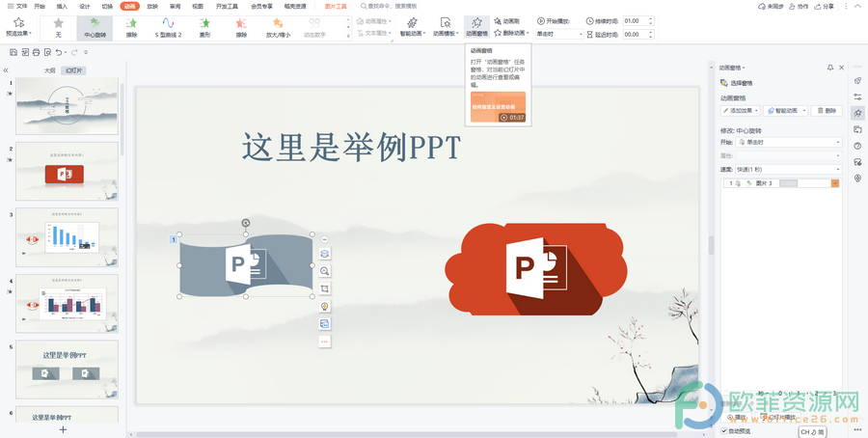Click the lightbulb icon beside image
The width and height of the screenshot is (868, 438).
pyautogui.click(x=325, y=306)
